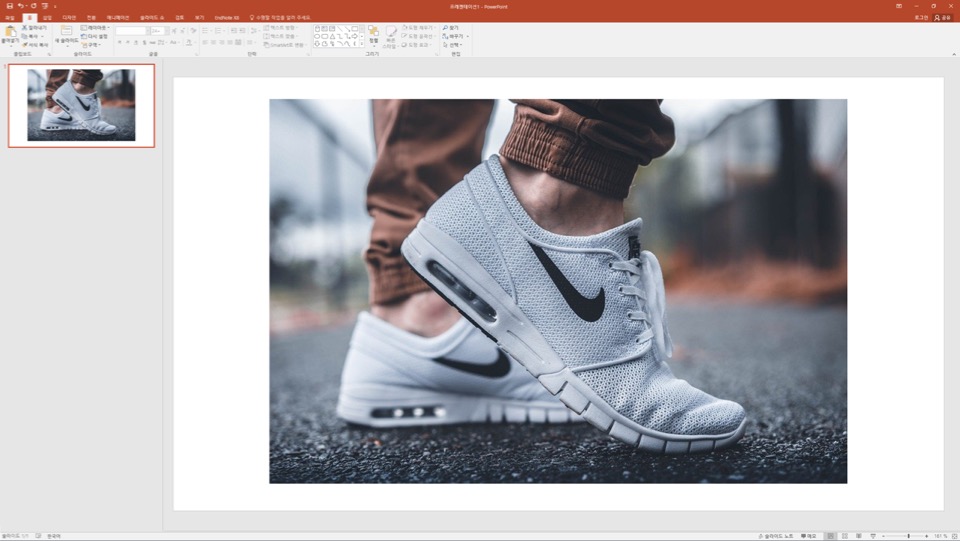Open the Layout dropdown
Viewport: 960px width, 541px height.
pyautogui.click(x=96, y=28)
